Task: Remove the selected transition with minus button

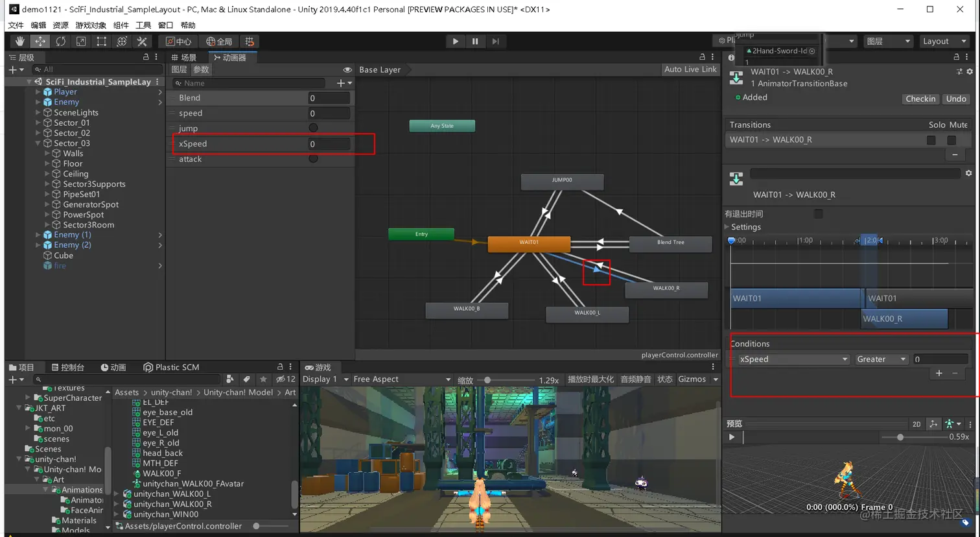Action: click(x=955, y=155)
